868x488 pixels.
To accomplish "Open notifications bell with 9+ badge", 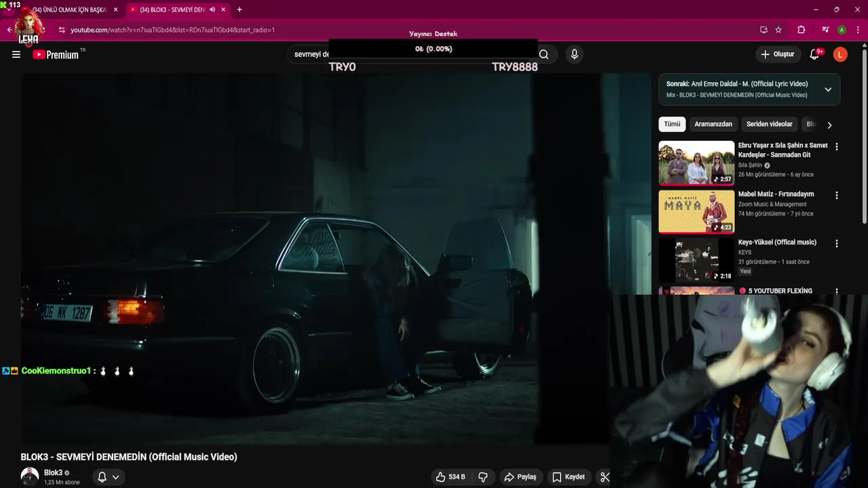I will [814, 54].
